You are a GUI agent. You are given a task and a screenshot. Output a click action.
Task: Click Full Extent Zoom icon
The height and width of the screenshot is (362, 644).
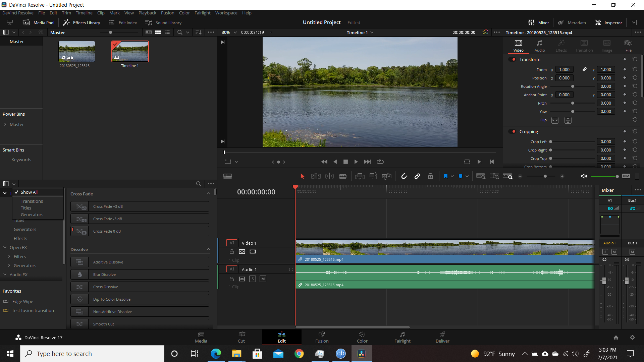(481, 176)
